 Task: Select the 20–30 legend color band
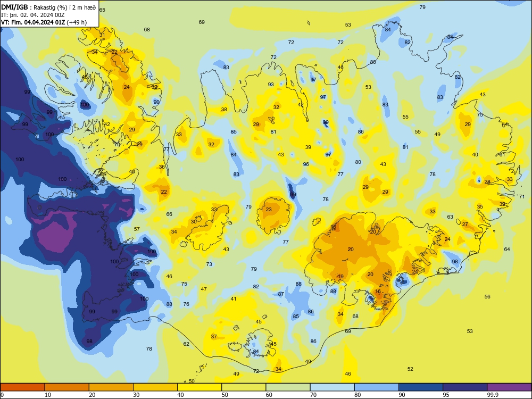pyautogui.click(x=111, y=387)
